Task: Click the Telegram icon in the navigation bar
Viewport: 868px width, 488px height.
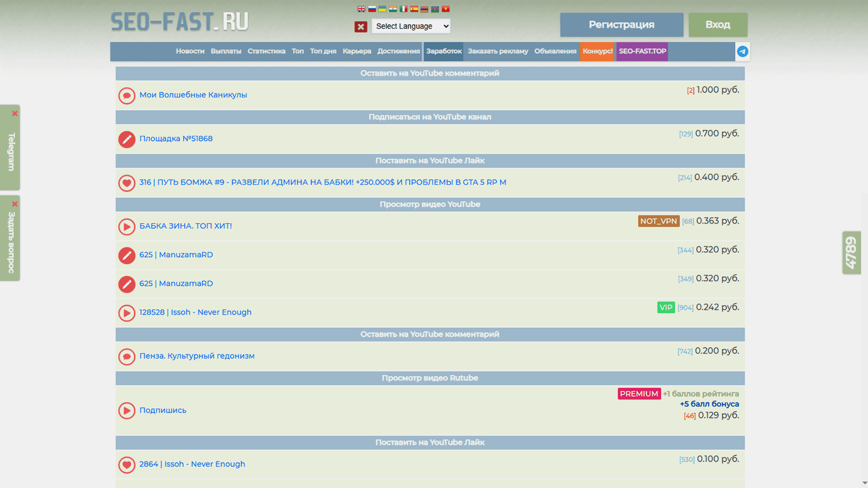Action: (742, 51)
